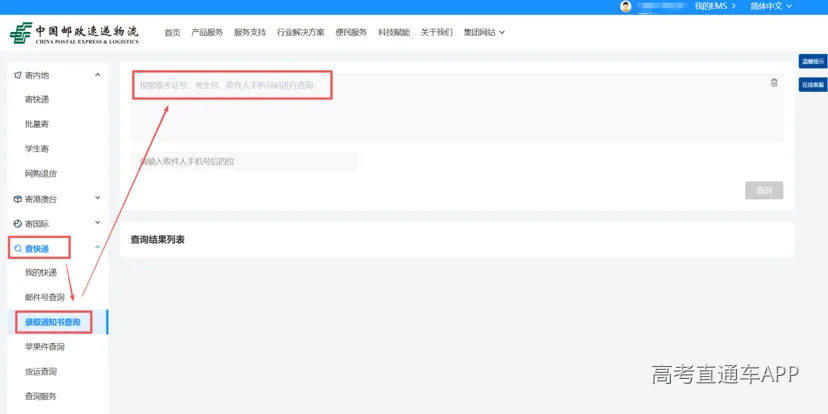The image size is (828, 414).
Task: Collapse the 寄内地 section chevron
Action: click(97, 75)
